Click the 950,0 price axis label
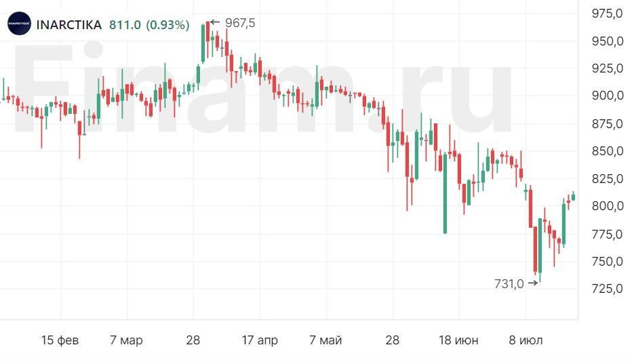The height and width of the screenshot is (364, 632). click(607, 41)
